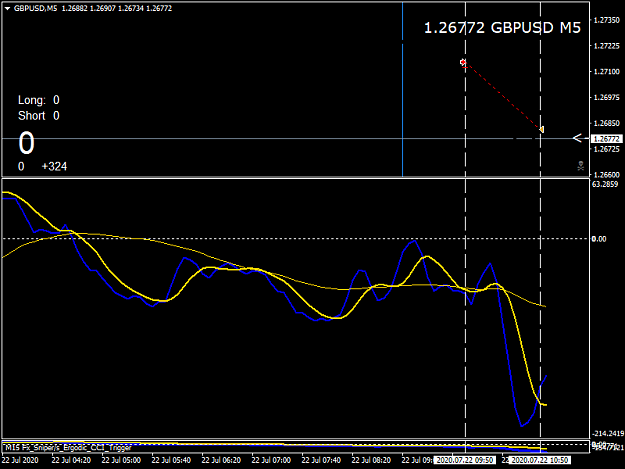
Task: Click the '22 Jul 07:40' time axis label
Action: click(x=321, y=460)
